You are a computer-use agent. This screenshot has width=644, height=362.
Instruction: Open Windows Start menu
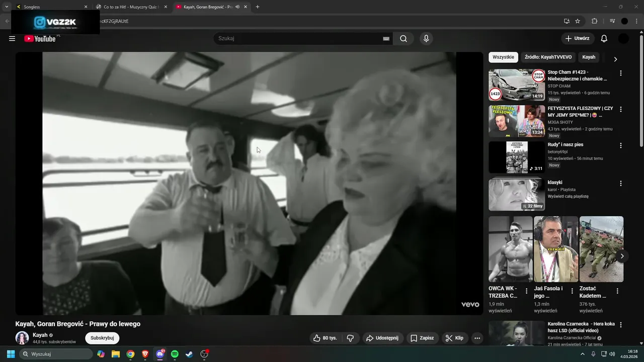pyautogui.click(x=11, y=354)
